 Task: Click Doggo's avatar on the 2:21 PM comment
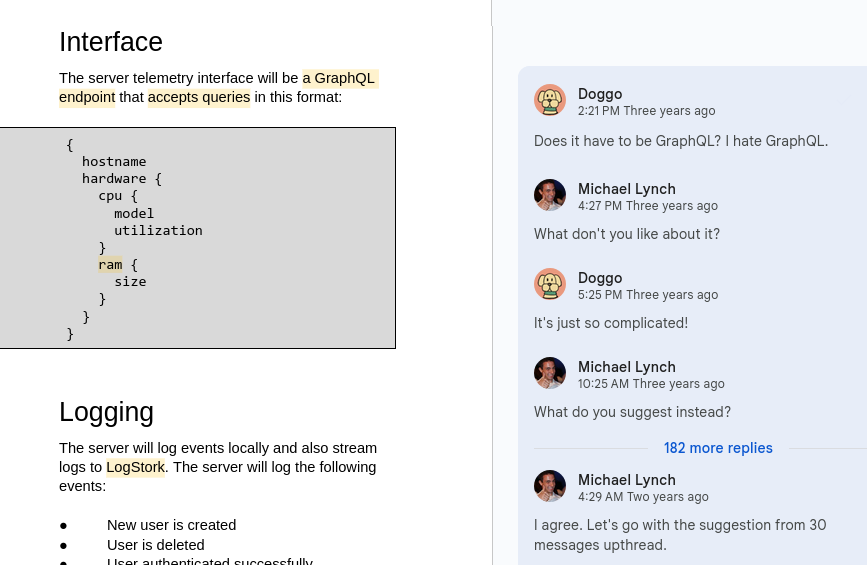550,101
